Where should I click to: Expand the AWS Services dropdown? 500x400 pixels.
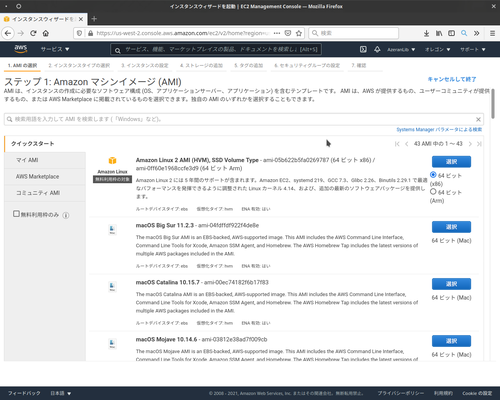pyautogui.click(x=55, y=49)
